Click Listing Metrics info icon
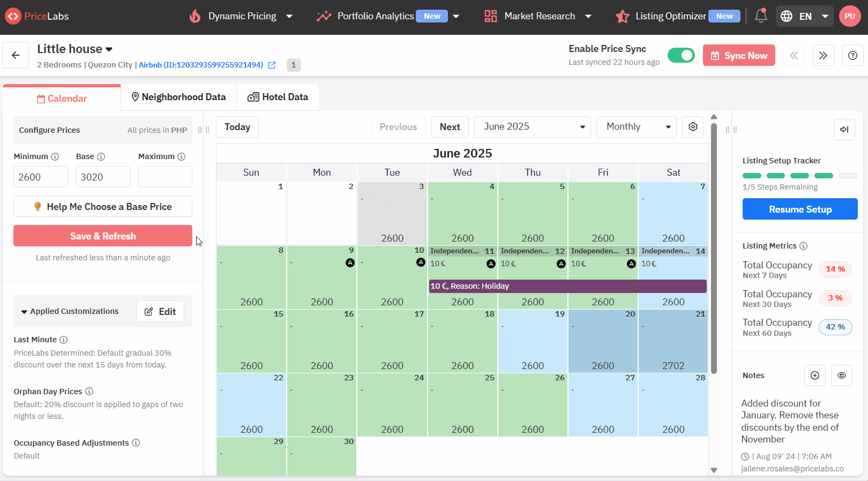 pos(803,246)
